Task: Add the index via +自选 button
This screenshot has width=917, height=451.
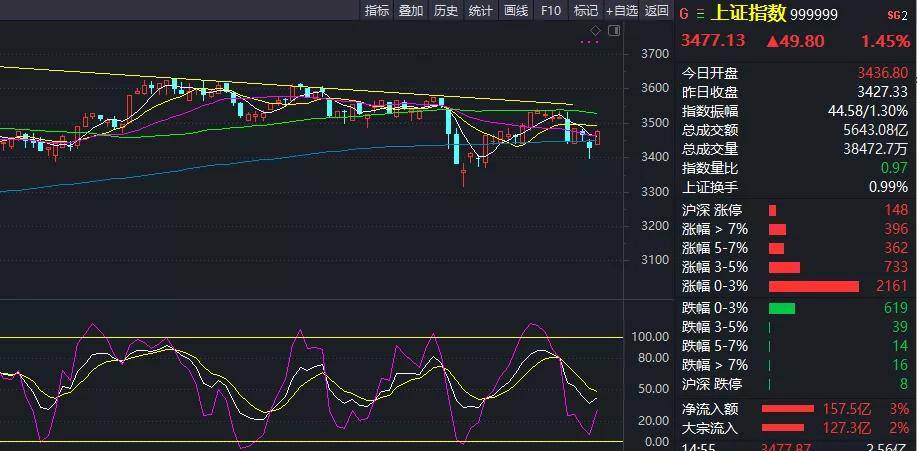Action: coord(621,11)
